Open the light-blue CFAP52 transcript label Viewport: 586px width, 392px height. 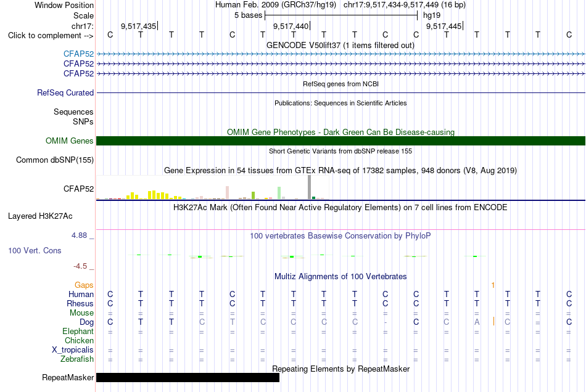pyautogui.click(x=78, y=54)
